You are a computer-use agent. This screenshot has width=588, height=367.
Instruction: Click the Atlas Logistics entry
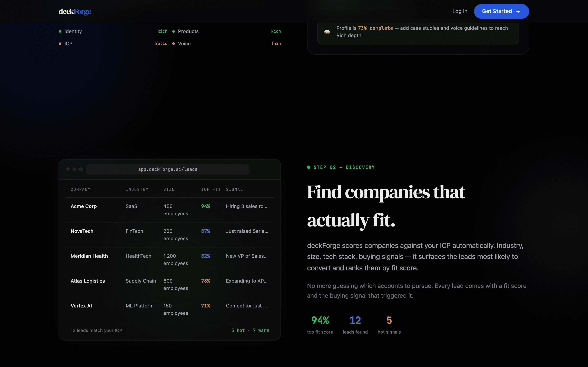tap(170, 284)
